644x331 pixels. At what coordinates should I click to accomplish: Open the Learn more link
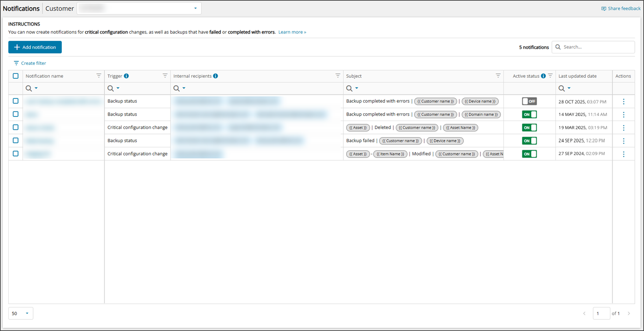[x=292, y=32]
